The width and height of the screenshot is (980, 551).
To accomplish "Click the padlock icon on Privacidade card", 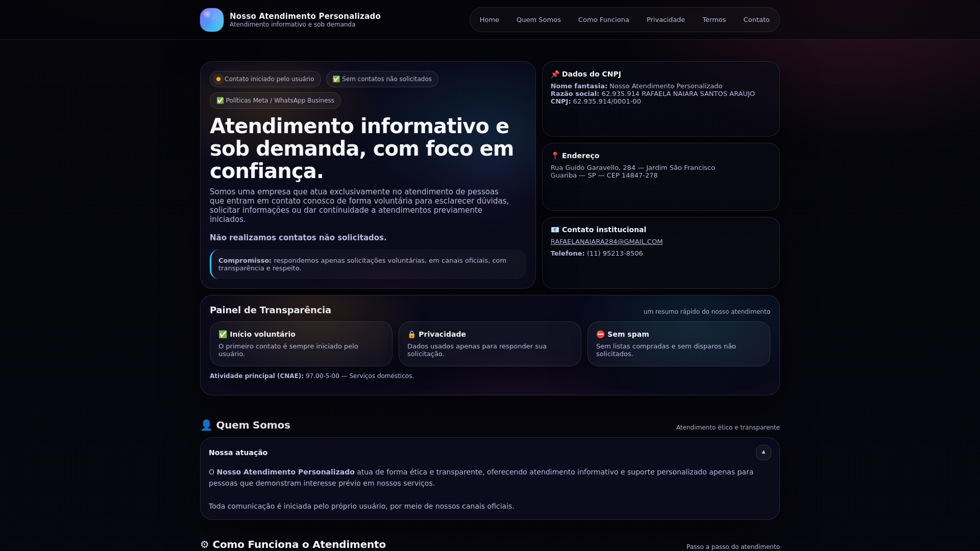I will (411, 335).
